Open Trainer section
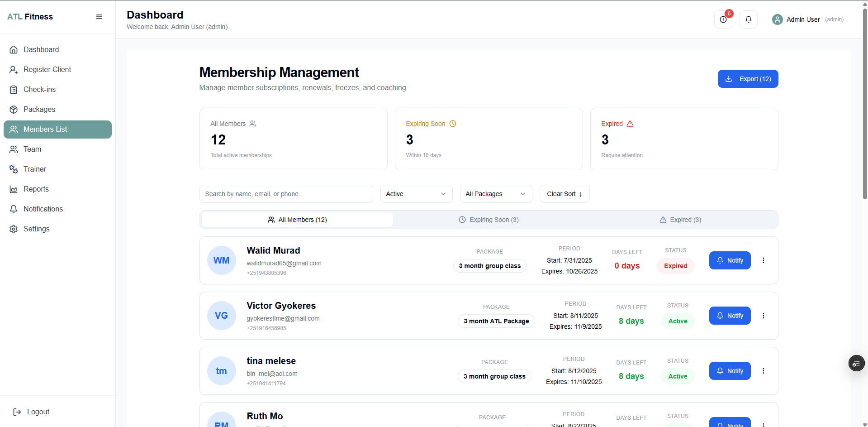Image resolution: width=868 pixels, height=427 pixels. coord(57,169)
